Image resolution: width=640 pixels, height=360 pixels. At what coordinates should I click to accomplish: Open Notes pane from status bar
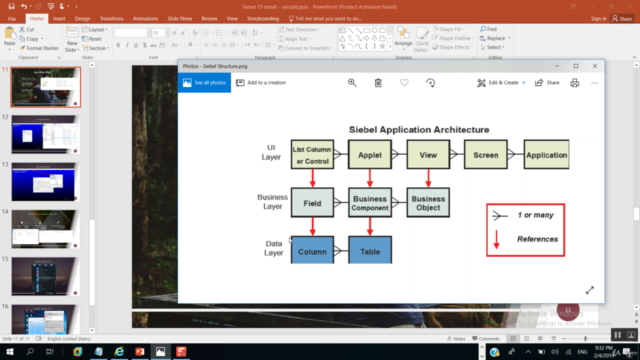pyautogui.click(x=456, y=339)
